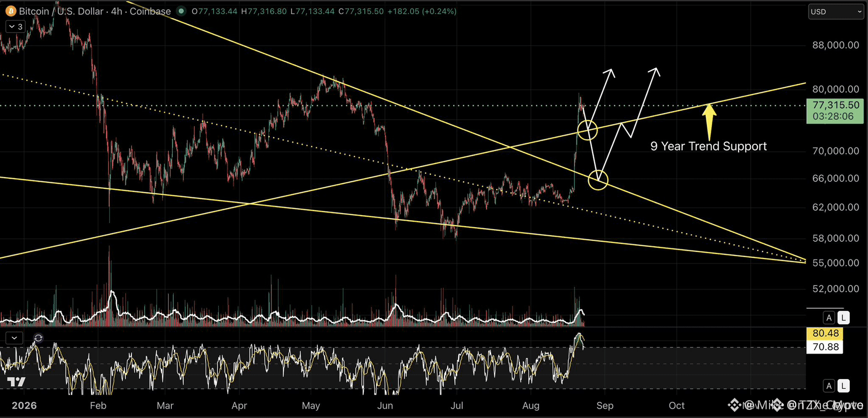This screenshot has height=418, width=868.
Task: Click the open price value O77,133.44
Action: point(214,11)
